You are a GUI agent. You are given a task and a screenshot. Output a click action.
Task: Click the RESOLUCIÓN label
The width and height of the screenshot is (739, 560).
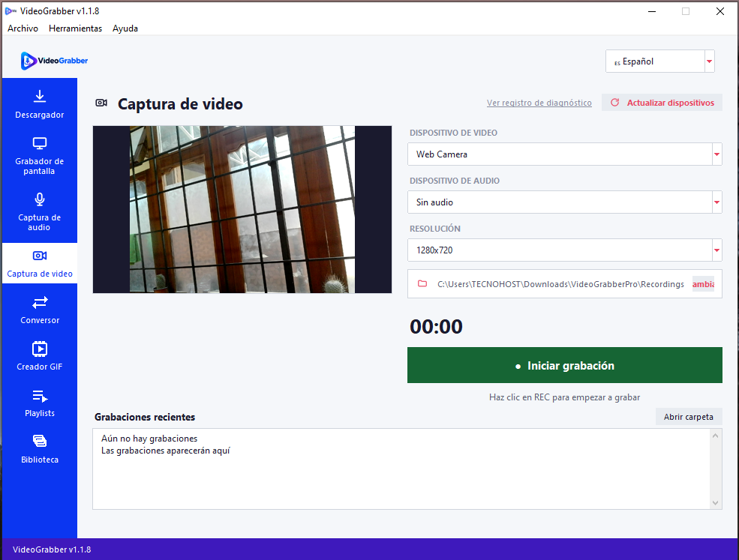(435, 229)
